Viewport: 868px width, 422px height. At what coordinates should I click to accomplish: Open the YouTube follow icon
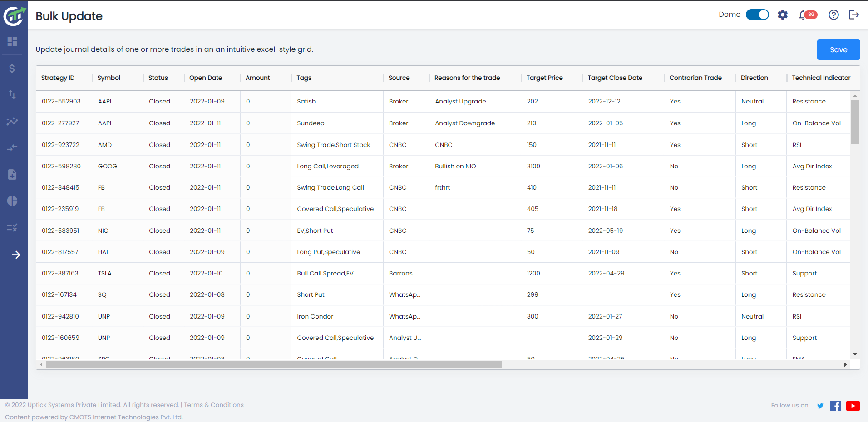[853, 406]
